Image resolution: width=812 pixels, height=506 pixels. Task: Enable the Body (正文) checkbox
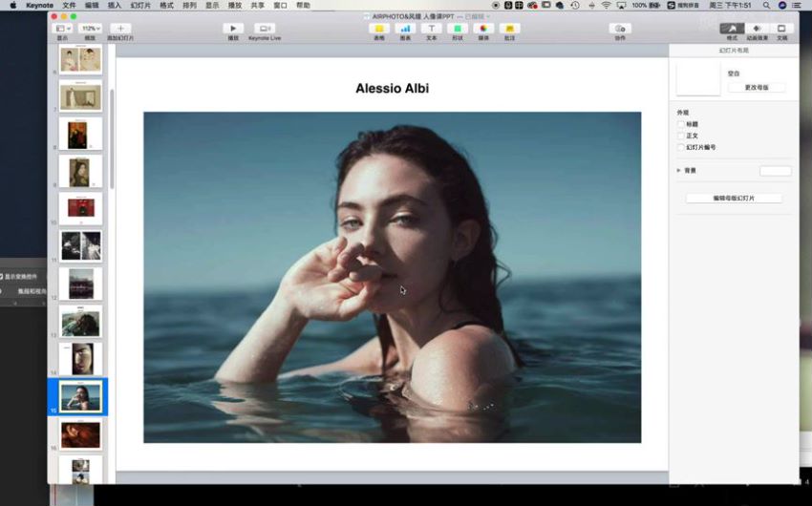pyautogui.click(x=681, y=136)
